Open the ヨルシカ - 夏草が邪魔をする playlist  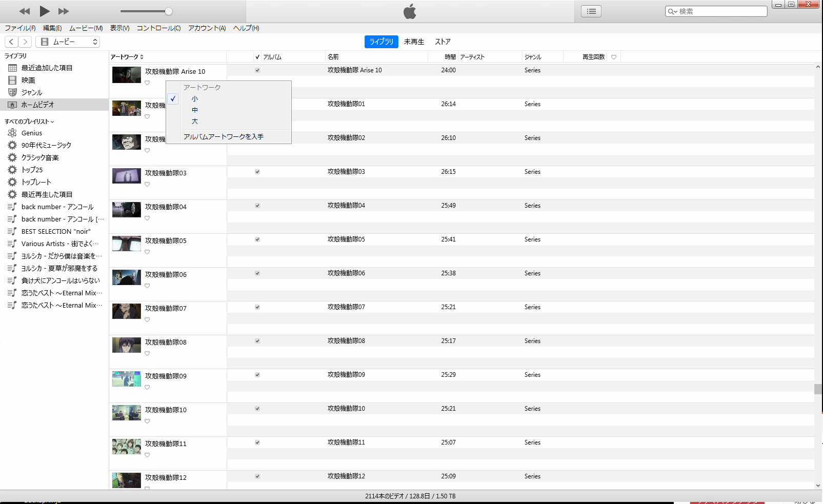click(x=59, y=268)
